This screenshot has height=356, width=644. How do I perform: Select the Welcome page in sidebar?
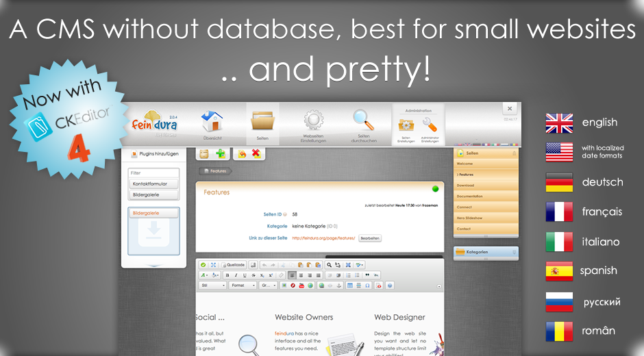pyautogui.click(x=486, y=164)
